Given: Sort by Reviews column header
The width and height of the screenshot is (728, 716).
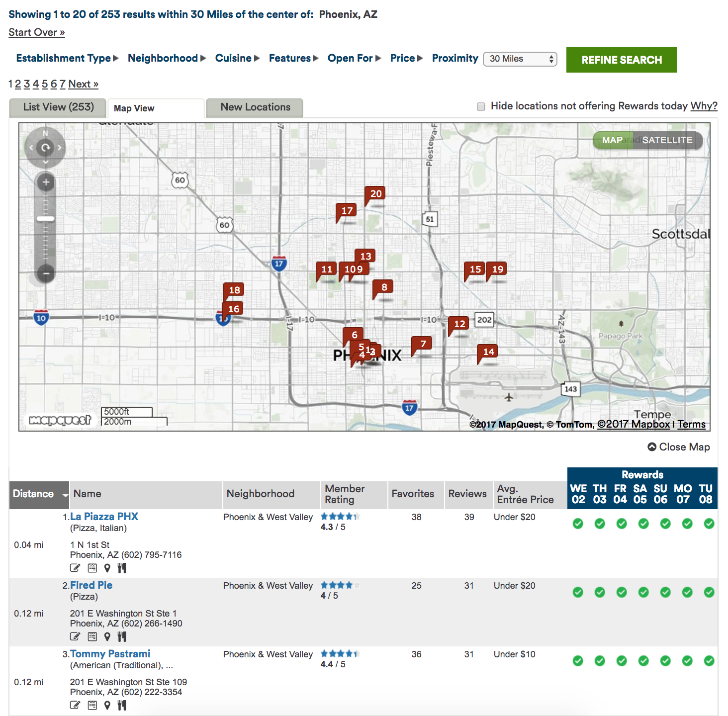Looking at the screenshot, I should (467, 494).
